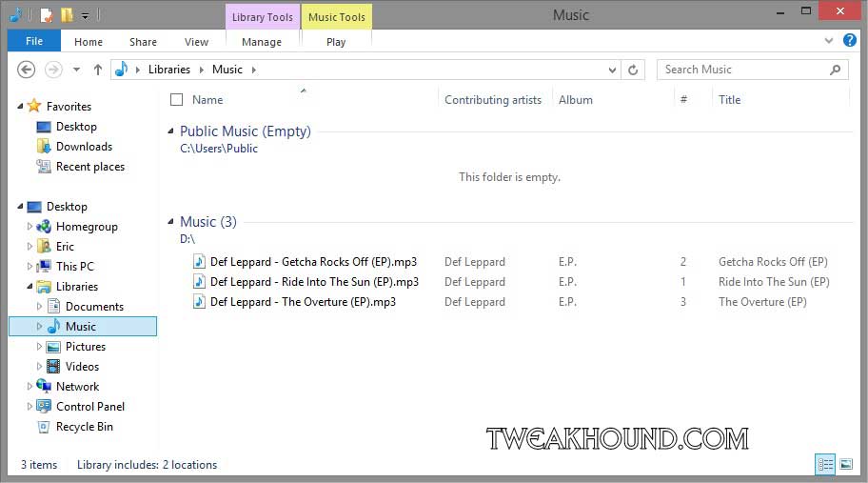Collapse the Libraries tree node
The width and height of the screenshot is (868, 483).
pyautogui.click(x=30, y=287)
